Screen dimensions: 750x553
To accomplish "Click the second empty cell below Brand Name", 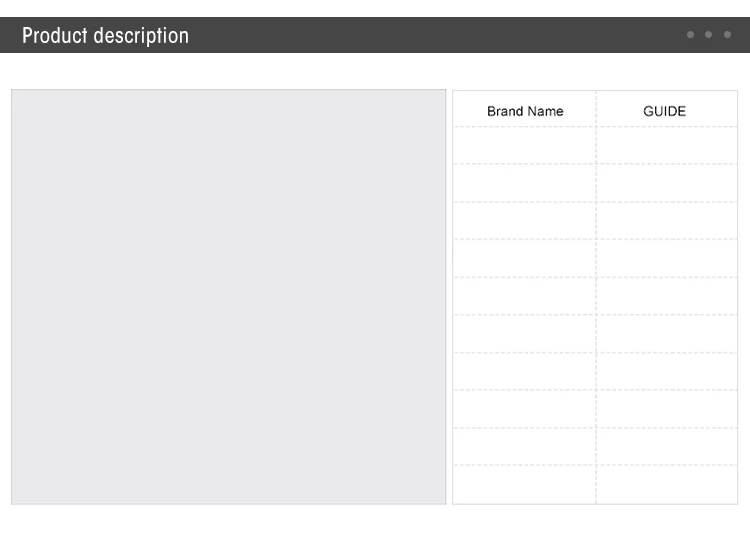I will click(525, 183).
